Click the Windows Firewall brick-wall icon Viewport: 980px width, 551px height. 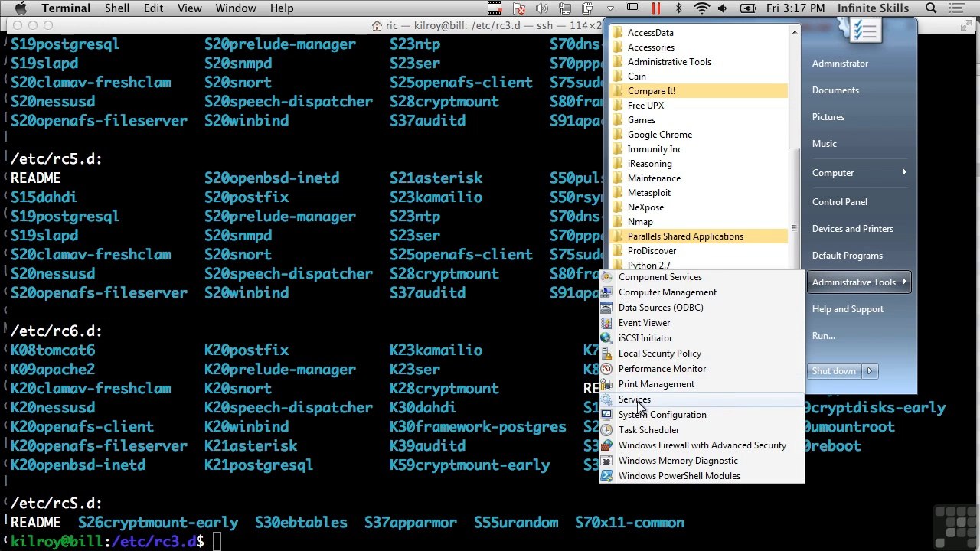pos(606,445)
